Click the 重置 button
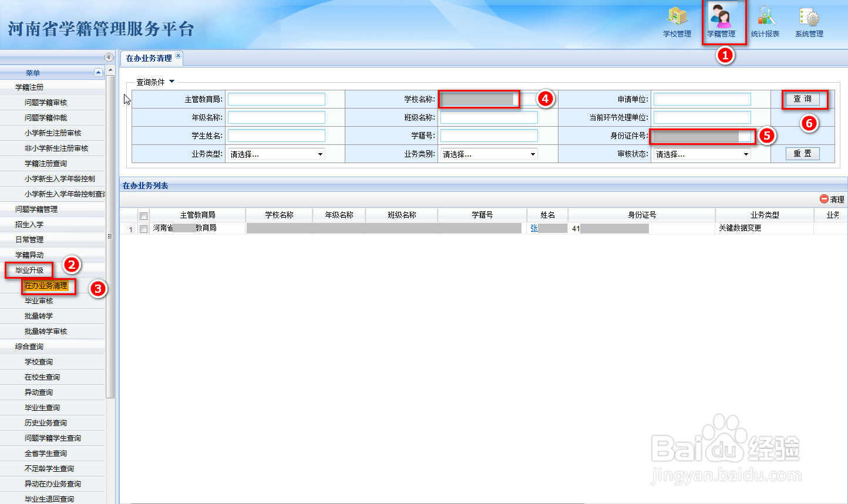The height and width of the screenshot is (504, 848). tap(802, 153)
